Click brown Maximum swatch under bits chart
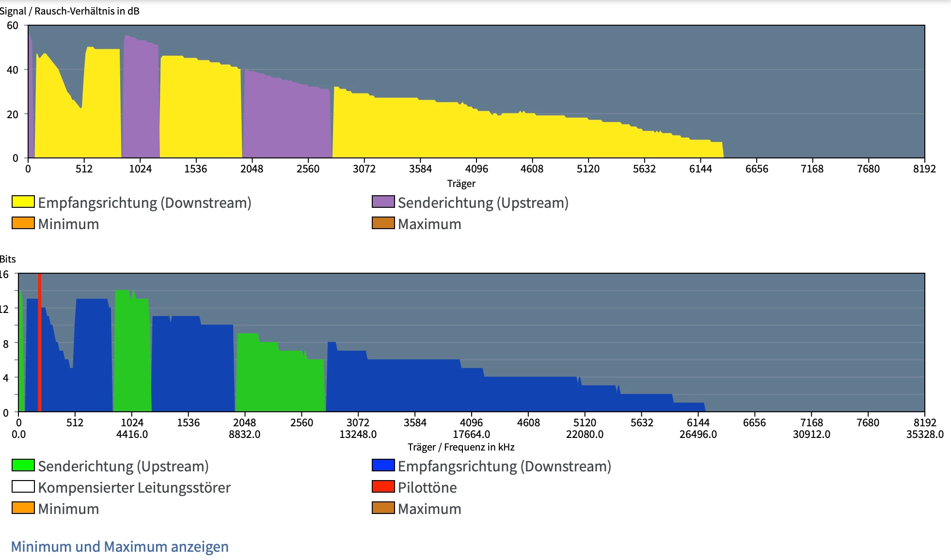This screenshot has height=560, width=951. click(383, 508)
